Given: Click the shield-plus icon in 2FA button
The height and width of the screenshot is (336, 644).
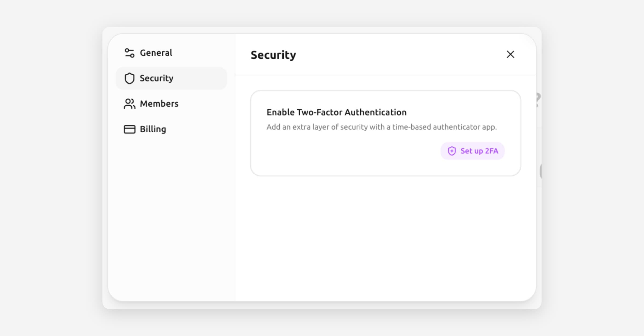Looking at the screenshot, I should 452,151.
